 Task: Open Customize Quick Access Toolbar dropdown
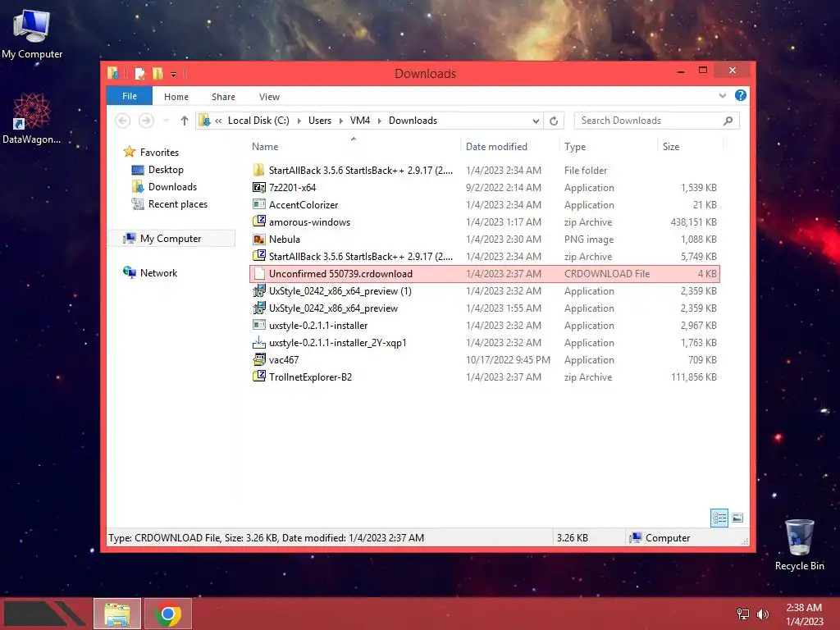[174, 74]
